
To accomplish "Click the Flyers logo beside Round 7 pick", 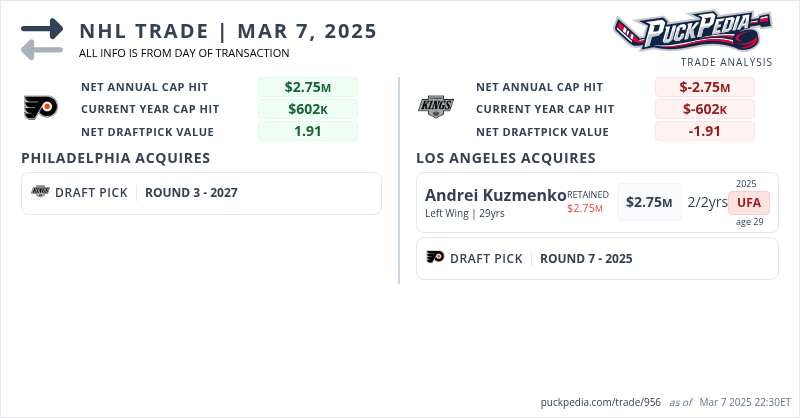I will tap(435, 258).
